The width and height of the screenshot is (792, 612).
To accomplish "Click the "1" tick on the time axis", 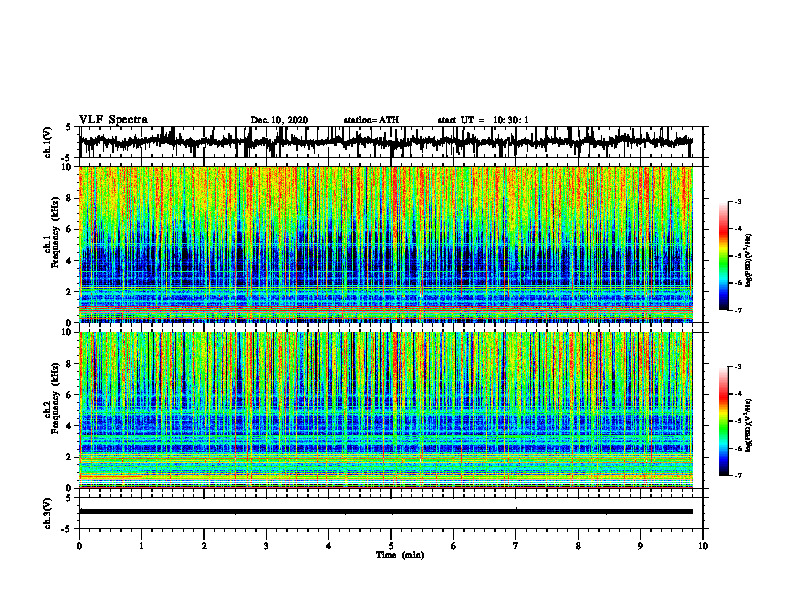I will click(x=141, y=546).
